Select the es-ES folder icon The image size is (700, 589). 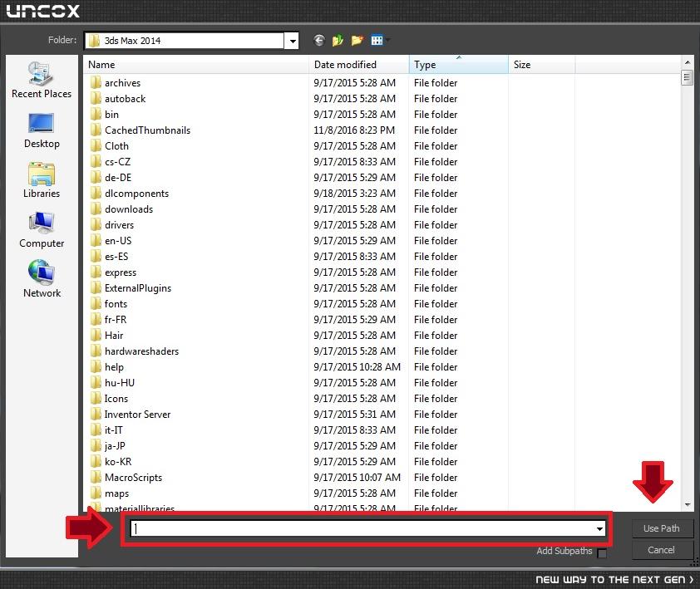pos(95,256)
